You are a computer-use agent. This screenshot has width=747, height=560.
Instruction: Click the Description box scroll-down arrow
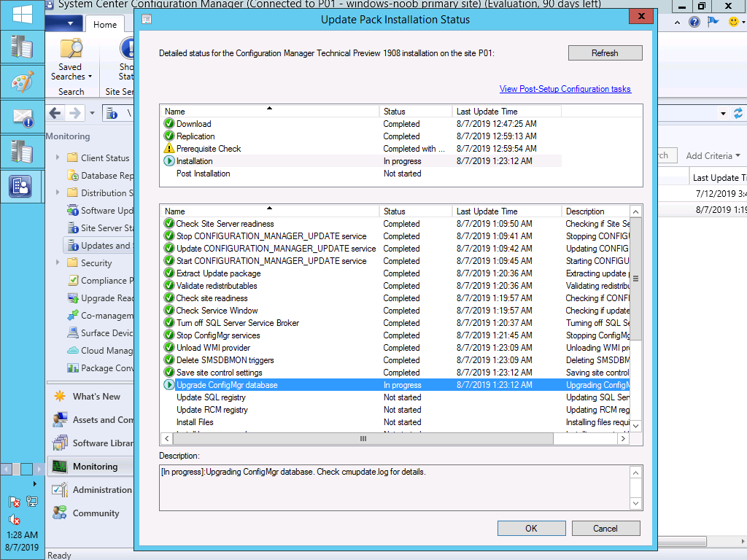635,503
